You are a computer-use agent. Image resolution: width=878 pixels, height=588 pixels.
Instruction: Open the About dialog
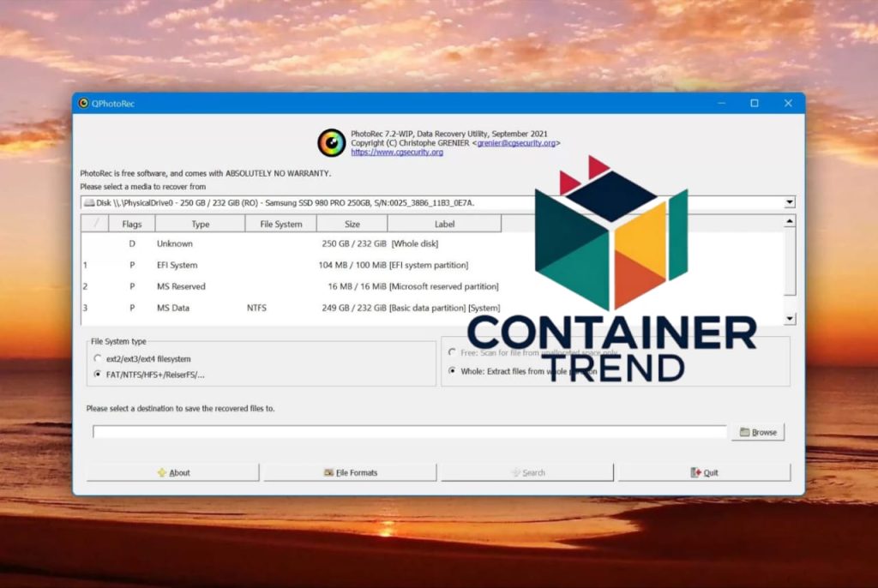click(173, 472)
